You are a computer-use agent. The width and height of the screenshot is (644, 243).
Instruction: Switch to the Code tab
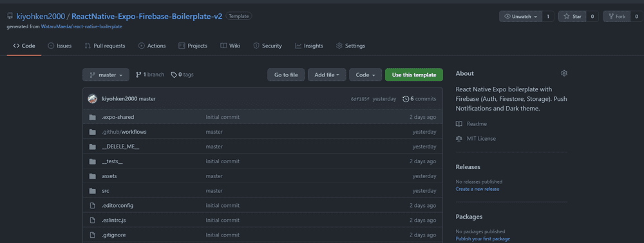click(24, 46)
